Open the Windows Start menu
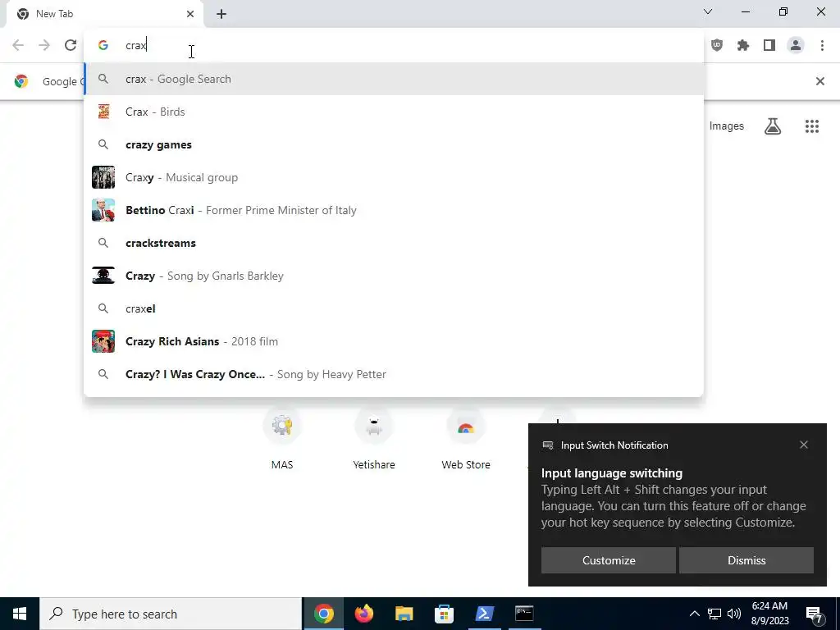The height and width of the screenshot is (630, 840). 20,614
